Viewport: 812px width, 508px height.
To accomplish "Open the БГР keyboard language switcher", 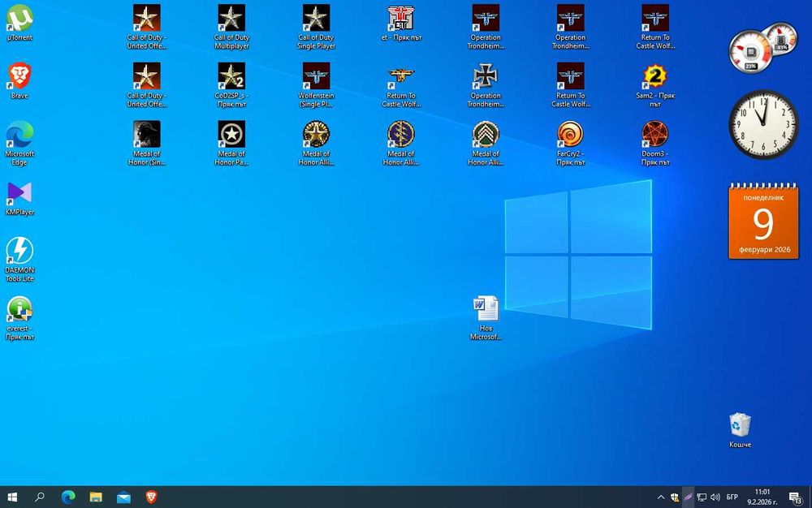I will coord(732,497).
